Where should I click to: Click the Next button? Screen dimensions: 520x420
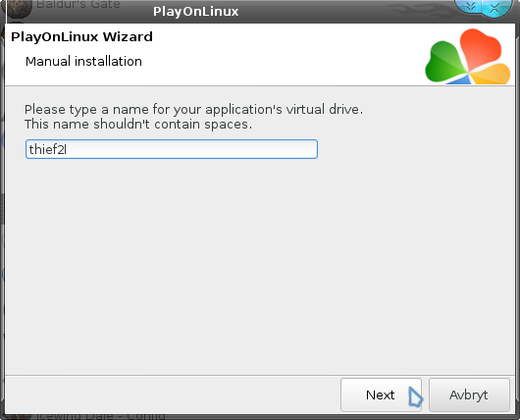(x=381, y=394)
